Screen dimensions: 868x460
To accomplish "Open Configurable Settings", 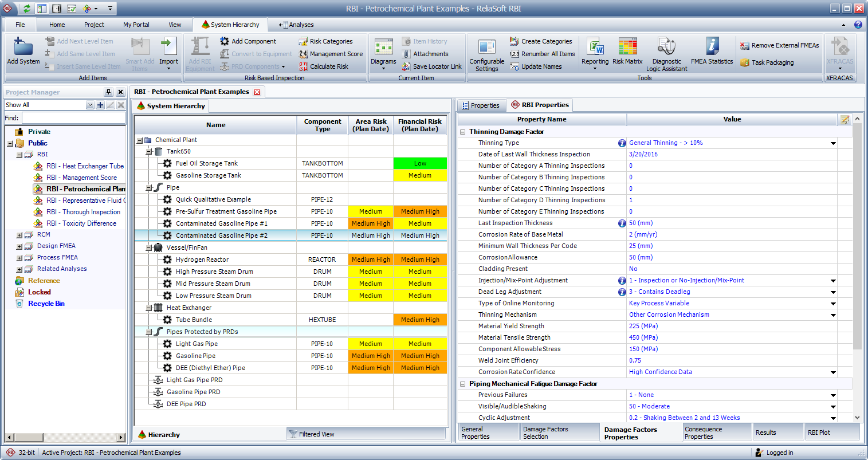I will pyautogui.click(x=486, y=48).
